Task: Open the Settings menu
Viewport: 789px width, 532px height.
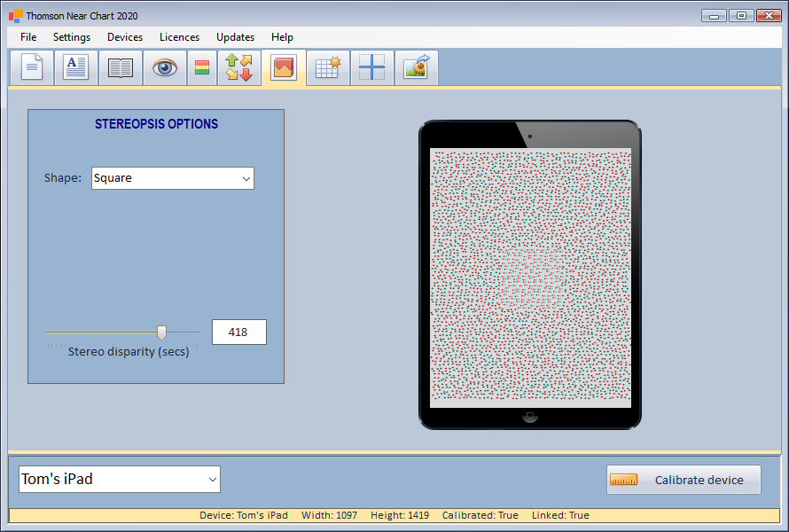Action: 72,37
